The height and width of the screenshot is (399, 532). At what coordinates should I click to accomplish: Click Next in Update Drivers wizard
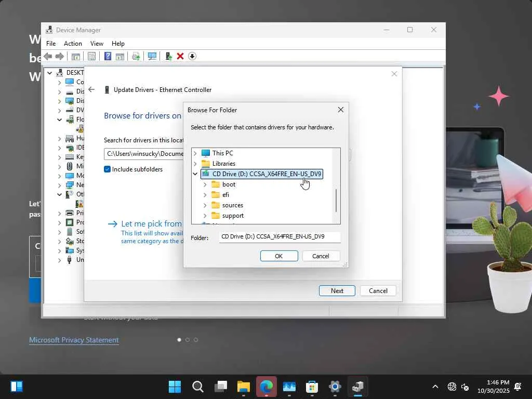coord(337,291)
